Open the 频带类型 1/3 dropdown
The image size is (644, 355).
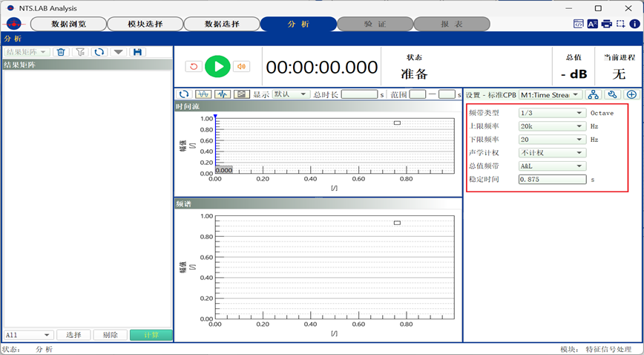click(x=551, y=113)
